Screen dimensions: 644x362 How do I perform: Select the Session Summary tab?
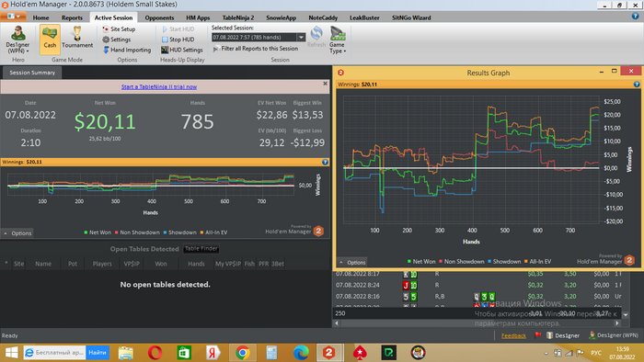[x=32, y=73]
